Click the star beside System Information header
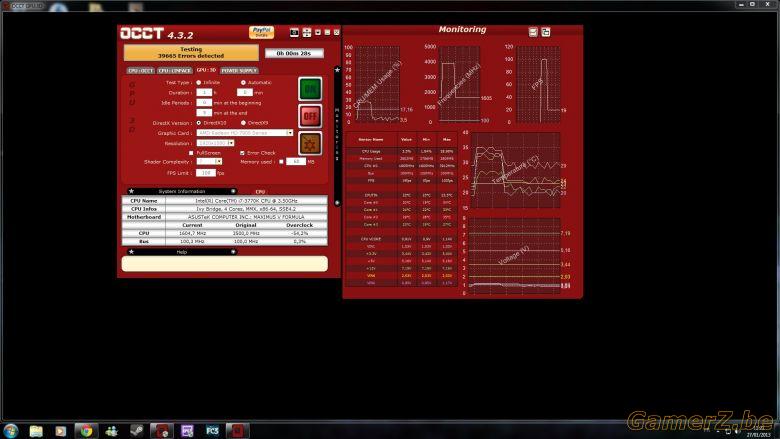This screenshot has height=439, width=780. click(131, 191)
